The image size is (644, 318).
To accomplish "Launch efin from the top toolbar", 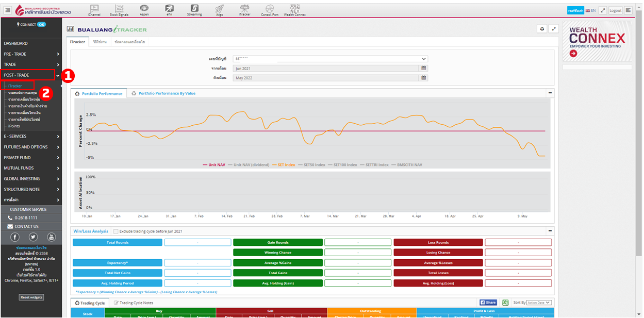I will [169, 10].
